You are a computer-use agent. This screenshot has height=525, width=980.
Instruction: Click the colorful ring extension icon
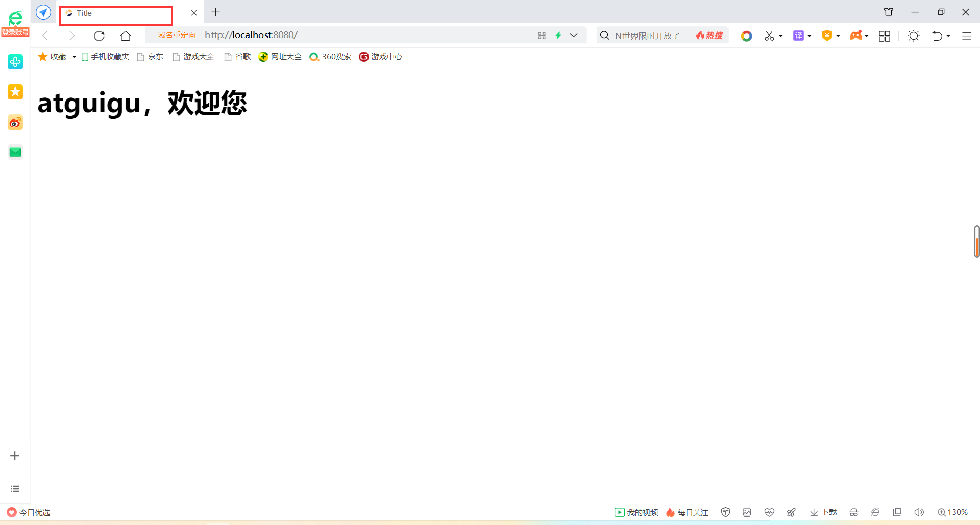(747, 36)
